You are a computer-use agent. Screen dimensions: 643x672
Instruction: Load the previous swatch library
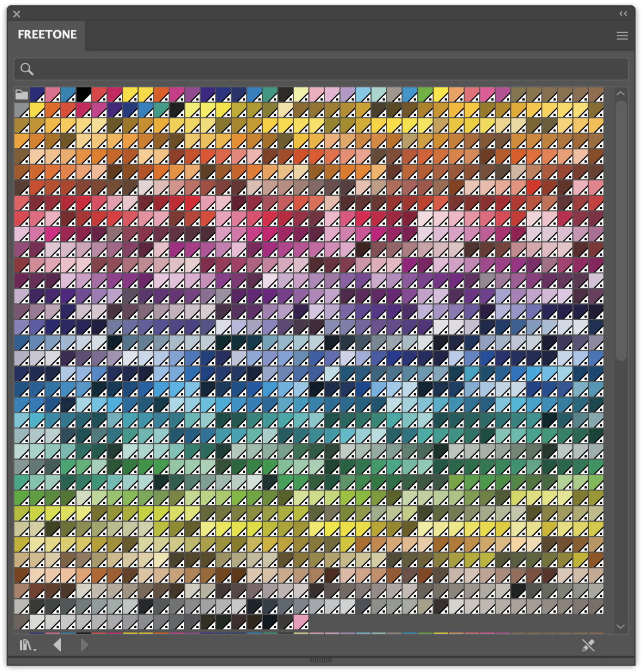coord(57,645)
